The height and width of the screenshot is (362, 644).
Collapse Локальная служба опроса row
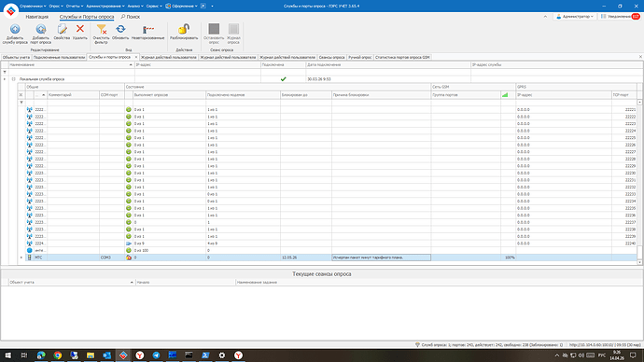click(13, 79)
